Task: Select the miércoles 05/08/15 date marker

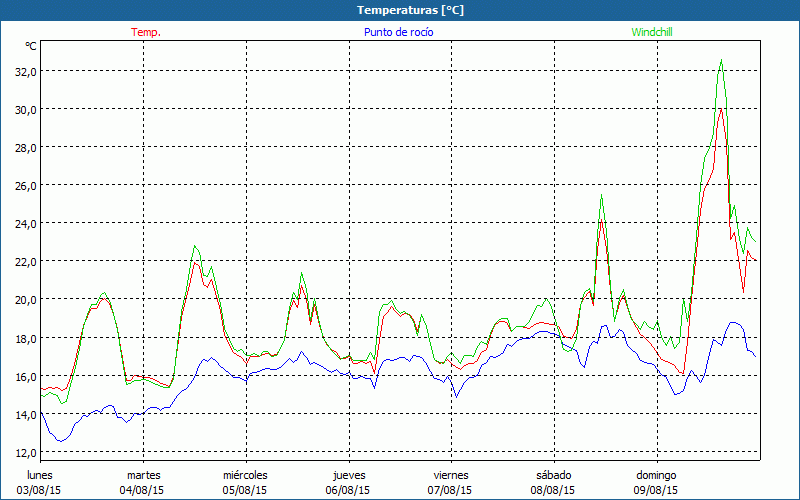Action: 245,482
